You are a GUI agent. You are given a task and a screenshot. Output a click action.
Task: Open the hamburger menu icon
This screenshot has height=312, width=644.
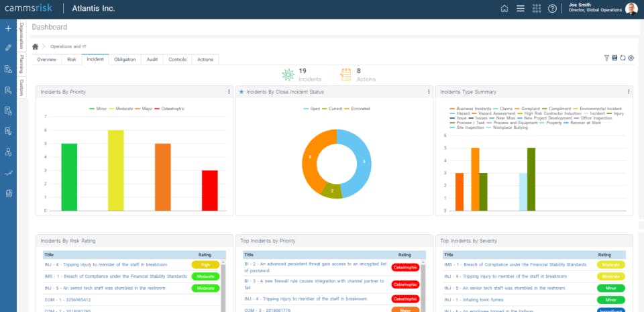click(521, 9)
